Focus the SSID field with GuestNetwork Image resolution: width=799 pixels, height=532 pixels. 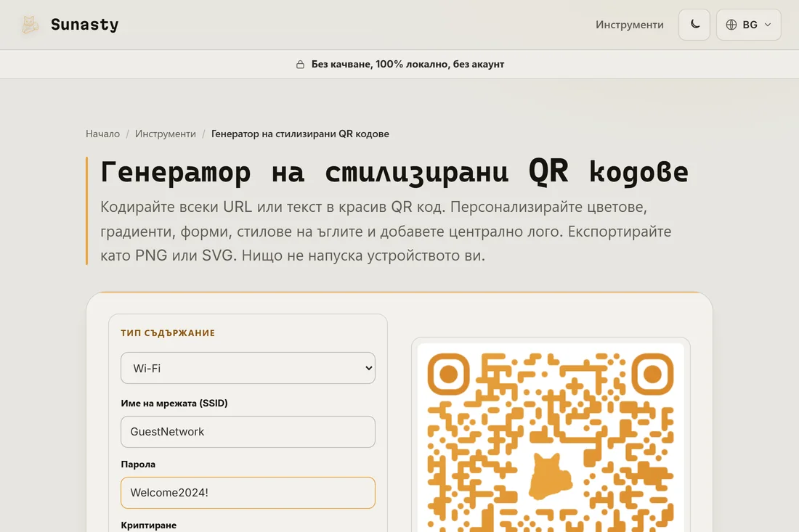coord(248,432)
